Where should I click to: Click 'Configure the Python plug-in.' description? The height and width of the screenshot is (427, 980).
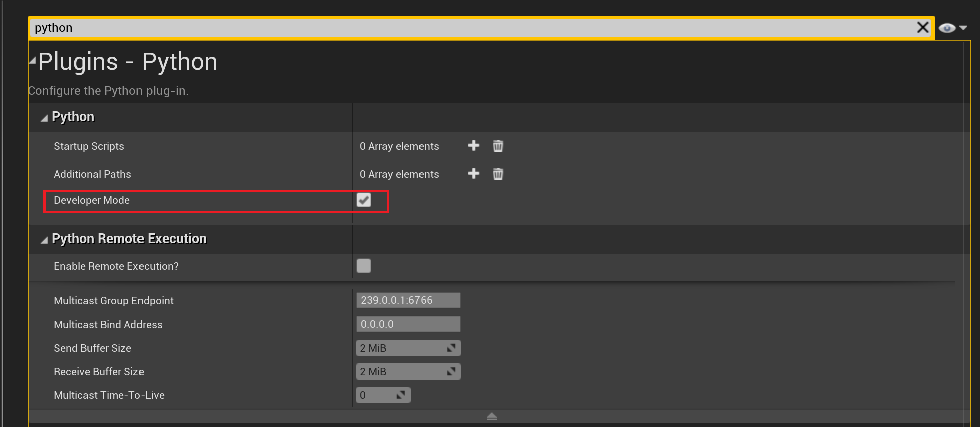108,91
